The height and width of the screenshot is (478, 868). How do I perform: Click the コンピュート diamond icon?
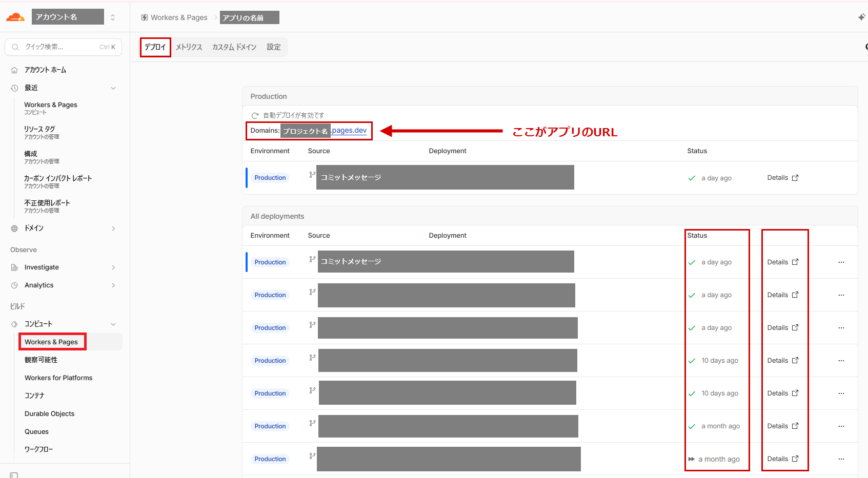(x=14, y=324)
